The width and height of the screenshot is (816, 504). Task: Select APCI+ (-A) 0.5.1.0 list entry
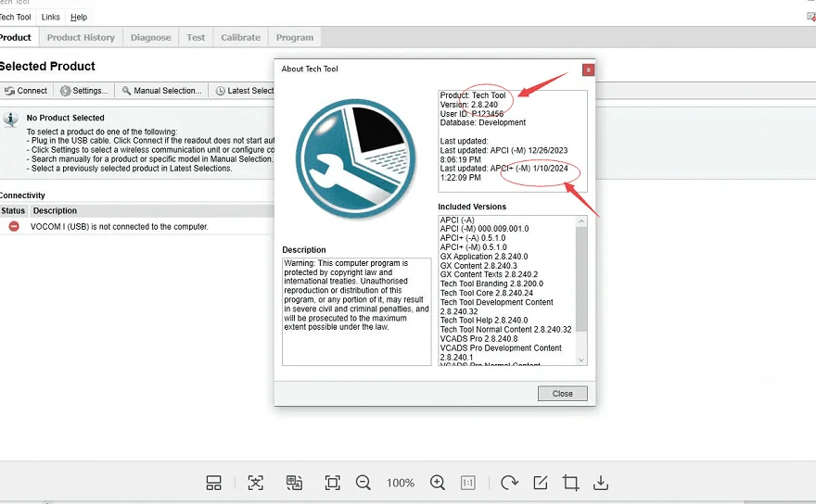pyautogui.click(x=473, y=238)
